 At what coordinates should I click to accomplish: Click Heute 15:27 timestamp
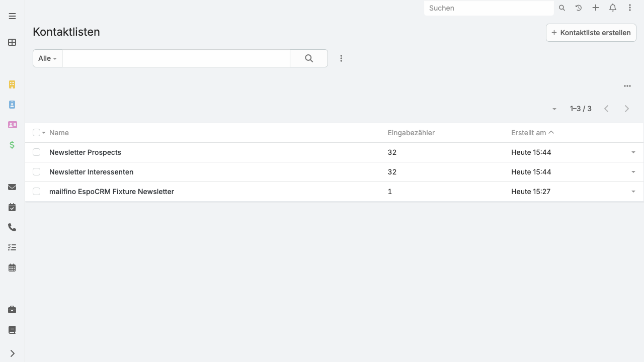531,192
